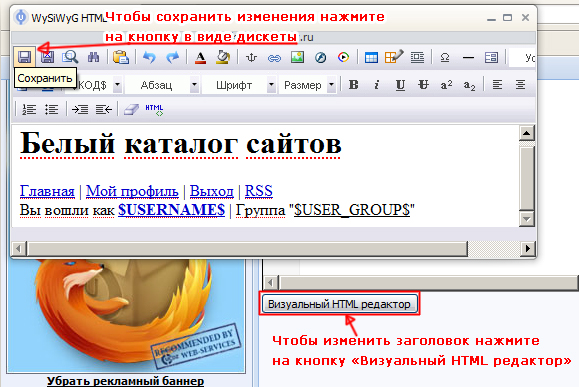Open find with the binoculars icon
Image resolution: width=579 pixels, height=387 pixels.
click(x=93, y=57)
